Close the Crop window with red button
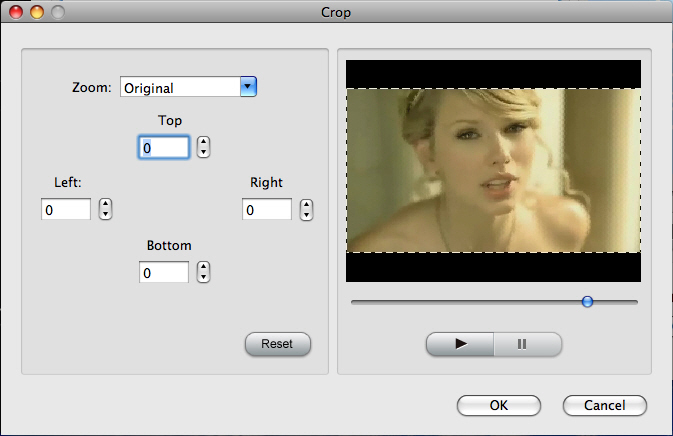The height and width of the screenshot is (436, 673). tap(16, 12)
